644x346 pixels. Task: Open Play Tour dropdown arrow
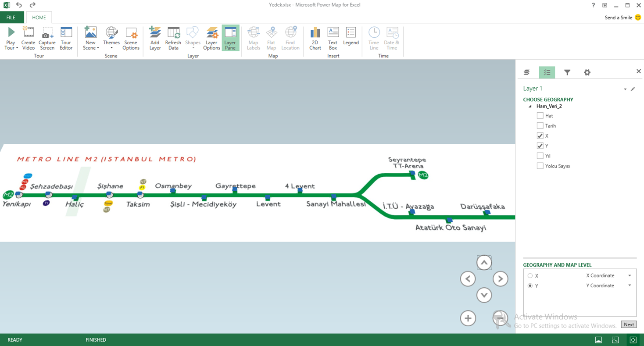[17, 48]
